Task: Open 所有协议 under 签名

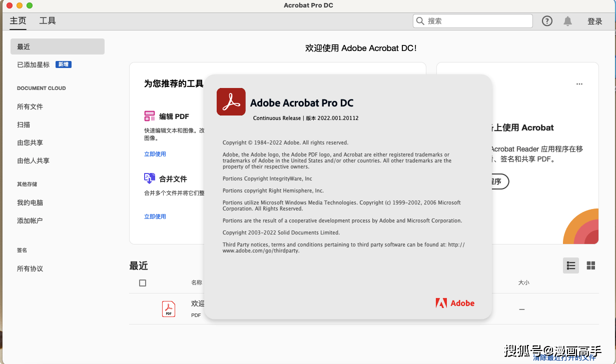Action: pos(30,268)
